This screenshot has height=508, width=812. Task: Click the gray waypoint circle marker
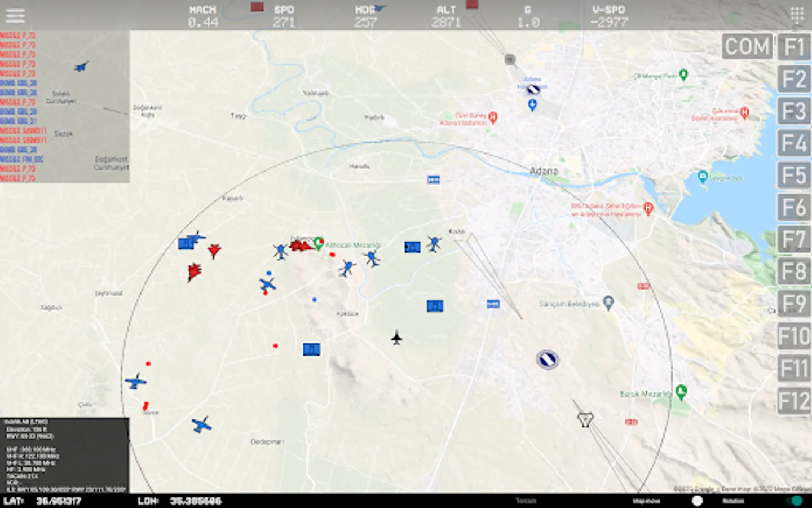point(510,59)
